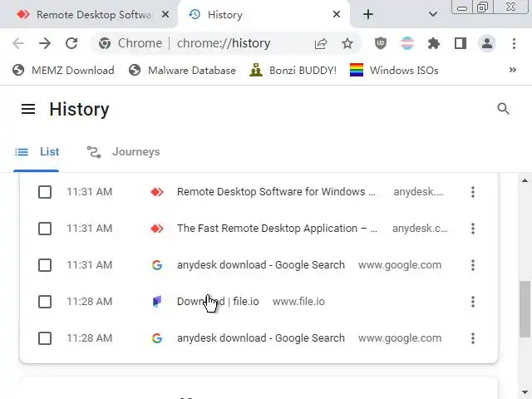Close the History tab
The height and width of the screenshot is (399, 532).
tap(337, 14)
